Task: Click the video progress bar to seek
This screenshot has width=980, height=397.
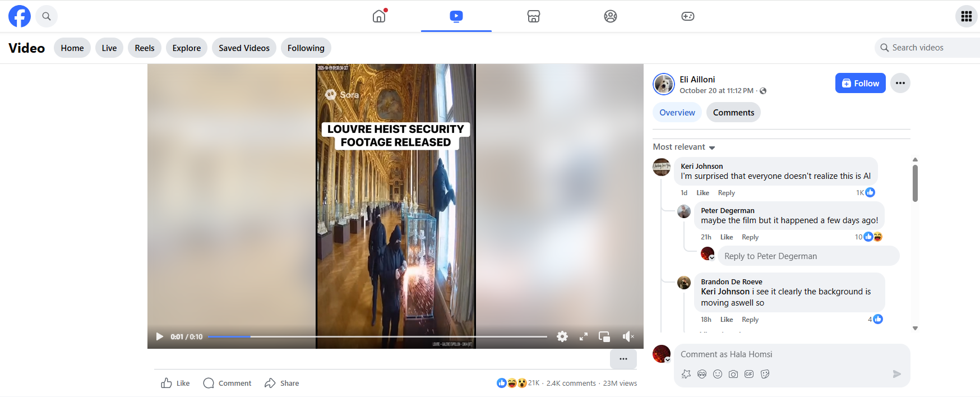Action: coord(377,336)
